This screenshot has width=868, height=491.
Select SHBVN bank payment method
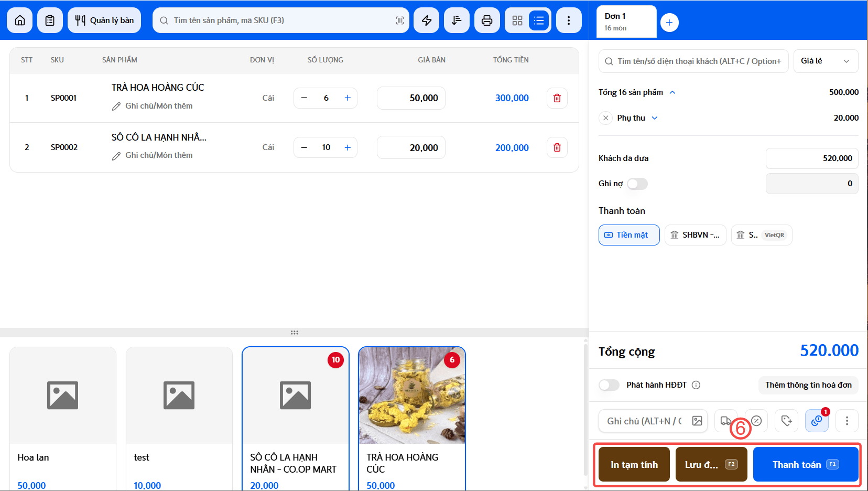[696, 235]
